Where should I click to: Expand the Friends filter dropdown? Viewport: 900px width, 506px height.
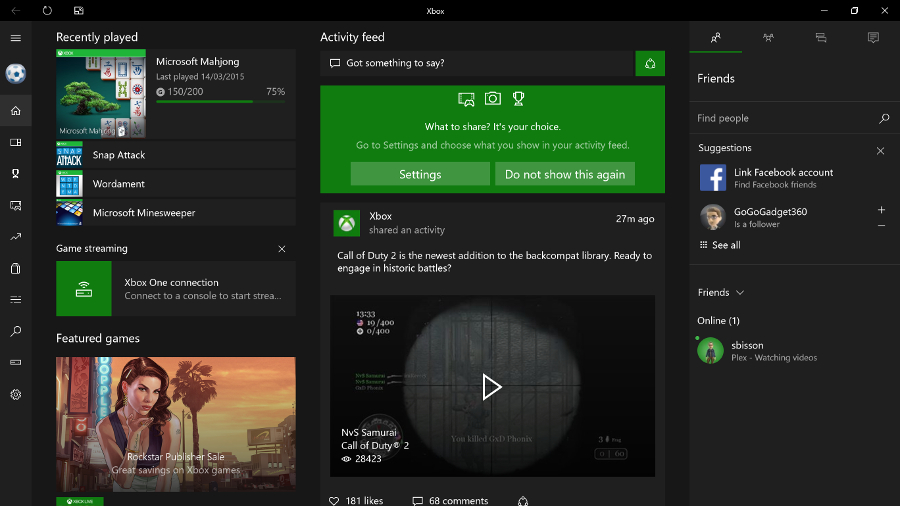[721, 293]
